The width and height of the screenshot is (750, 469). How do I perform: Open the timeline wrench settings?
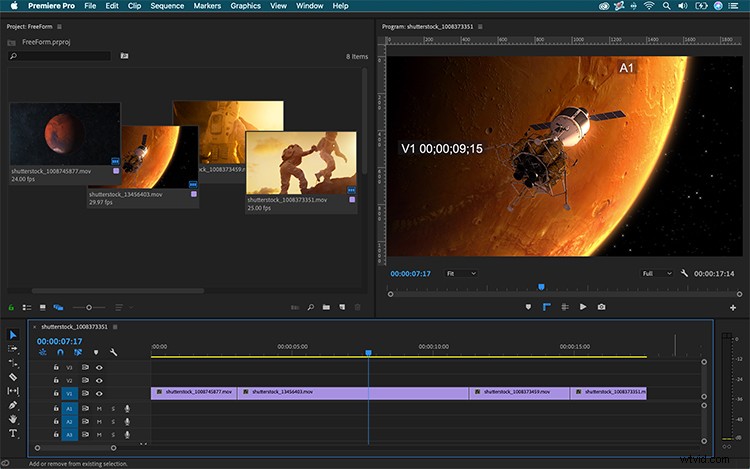[113, 352]
